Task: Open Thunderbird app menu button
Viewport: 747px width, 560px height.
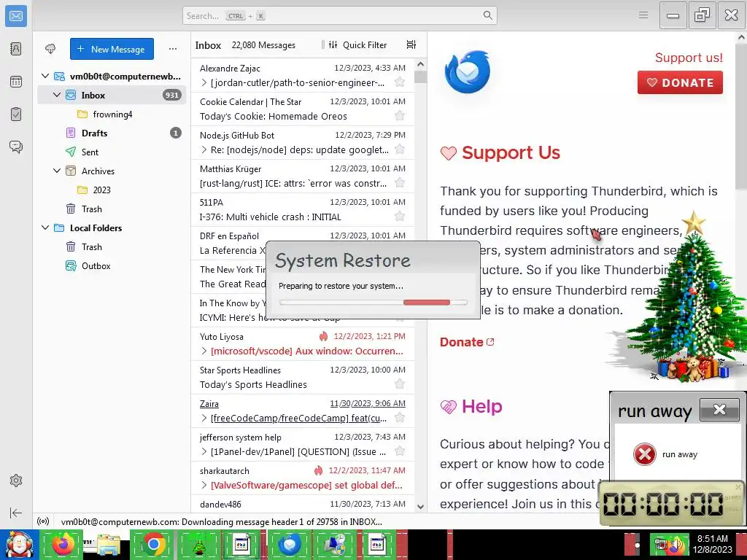Action: 643,15
